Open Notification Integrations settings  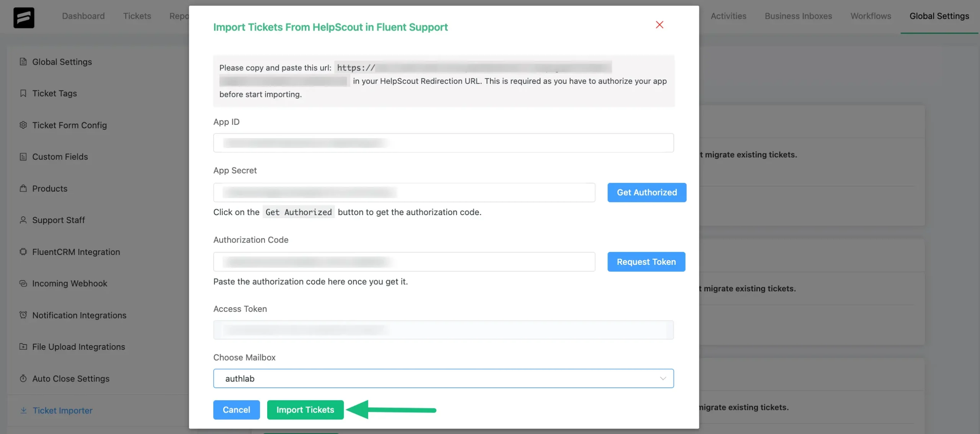click(79, 315)
